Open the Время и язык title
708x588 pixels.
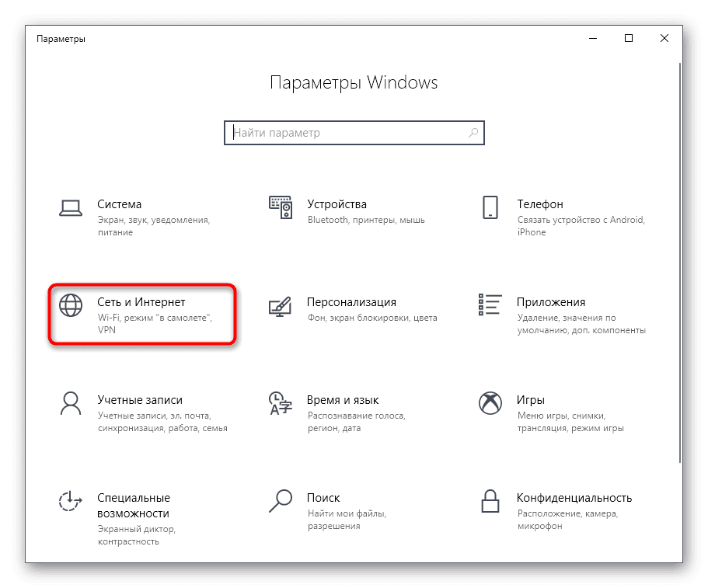coord(343,400)
